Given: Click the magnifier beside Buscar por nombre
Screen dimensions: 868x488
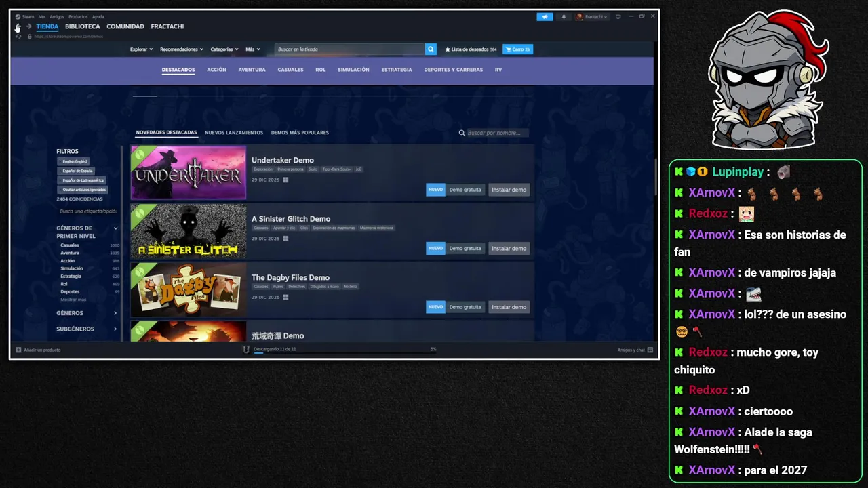Looking at the screenshot, I should click(462, 133).
